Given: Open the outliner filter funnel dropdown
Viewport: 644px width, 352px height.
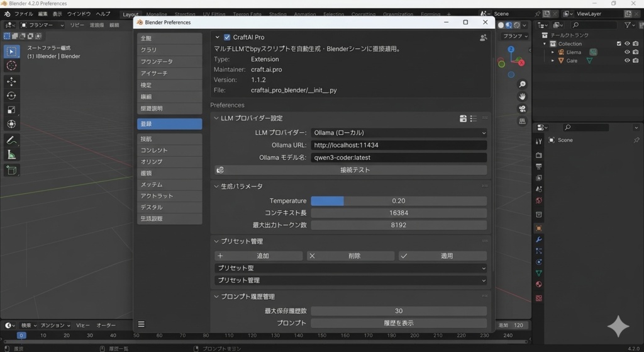Looking at the screenshot, I should click(x=630, y=25).
